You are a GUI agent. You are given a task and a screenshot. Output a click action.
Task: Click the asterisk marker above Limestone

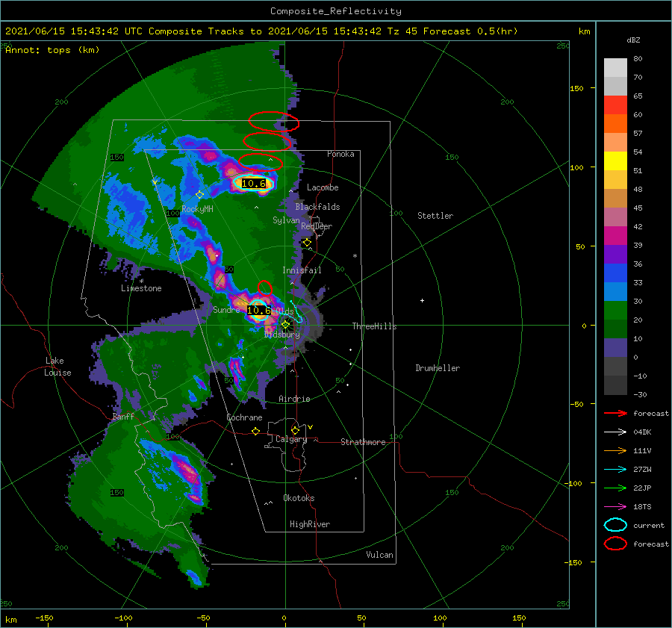pyautogui.click(x=141, y=282)
